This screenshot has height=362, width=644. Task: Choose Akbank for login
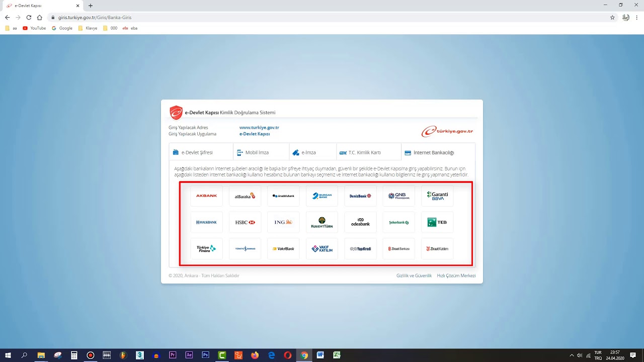[x=207, y=196]
